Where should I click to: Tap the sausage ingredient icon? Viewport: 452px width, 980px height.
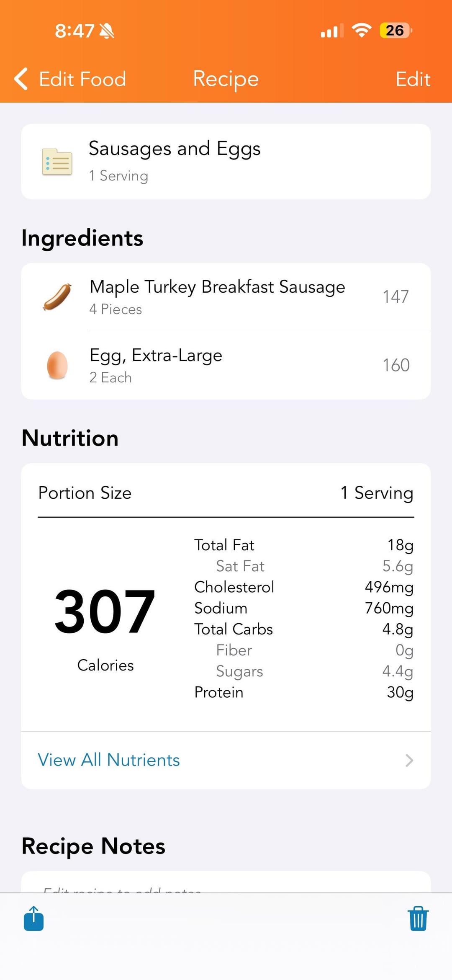pyautogui.click(x=57, y=297)
